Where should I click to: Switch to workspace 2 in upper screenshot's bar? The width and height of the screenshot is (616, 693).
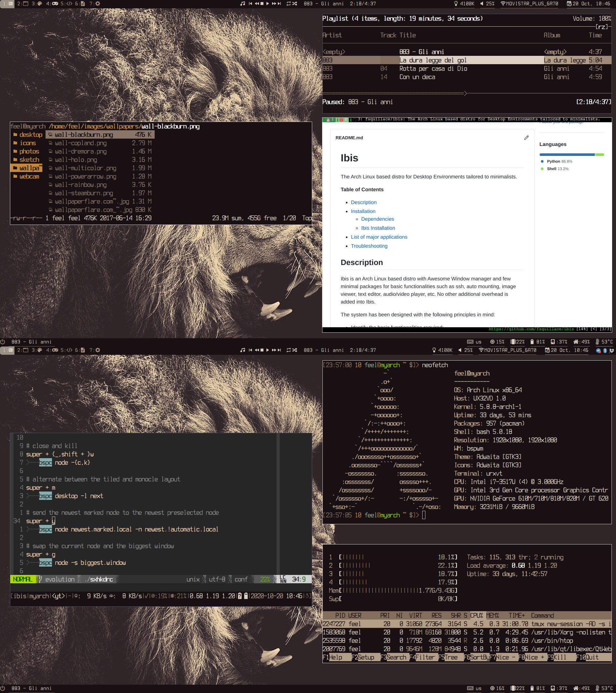tap(22, 4)
